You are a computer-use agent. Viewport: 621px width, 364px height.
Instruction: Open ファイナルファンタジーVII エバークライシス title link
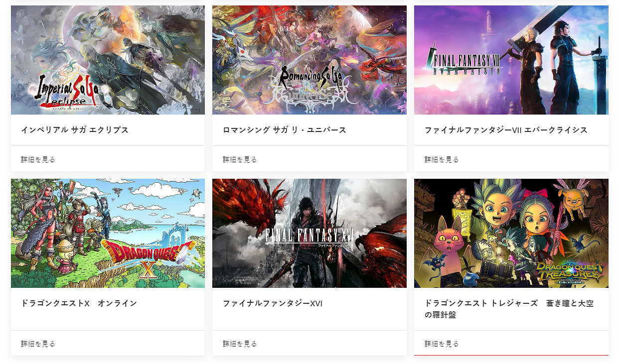coord(506,130)
